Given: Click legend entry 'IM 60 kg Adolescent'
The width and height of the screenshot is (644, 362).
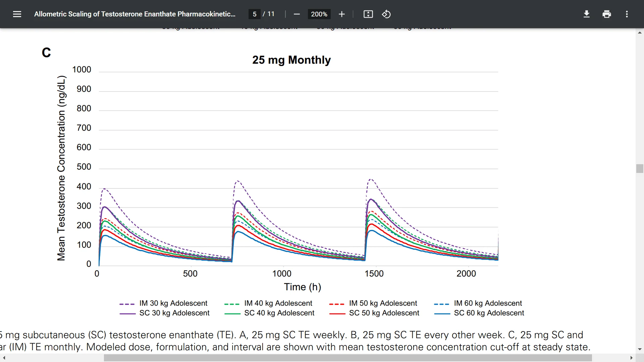Looking at the screenshot, I should (x=478, y=303).
